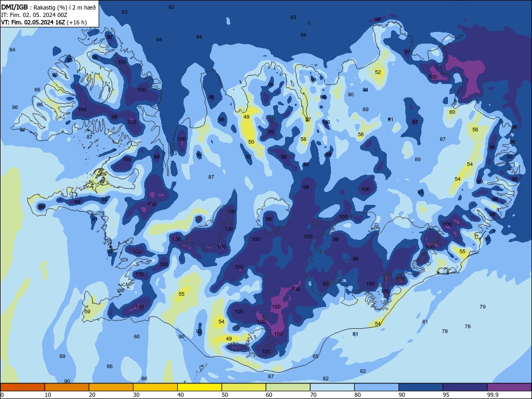The width and height of the screenshot is (532, 399).
Task: Click the dark orange 0–10 legend swatch
Action: [x=22, y=387]
